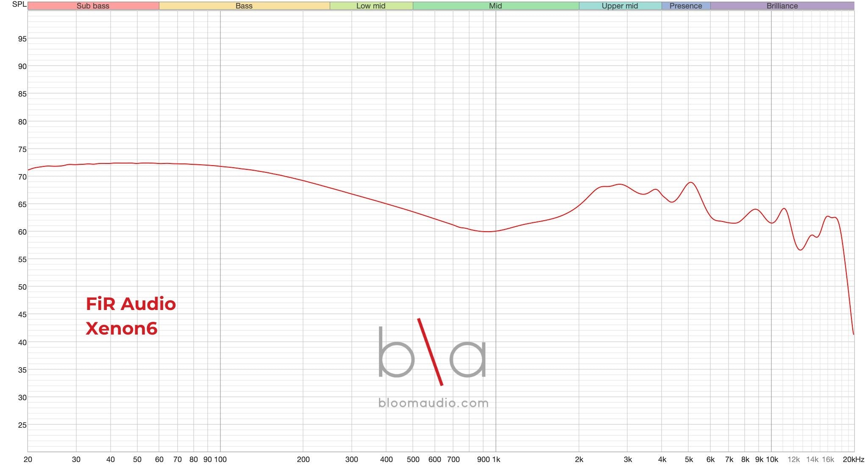Image resolution: width=868 pixels, height=465 pixels.
Task: Click the 200 Hz x-axis label
Action: pyautogui.click(x=303, y=459)
